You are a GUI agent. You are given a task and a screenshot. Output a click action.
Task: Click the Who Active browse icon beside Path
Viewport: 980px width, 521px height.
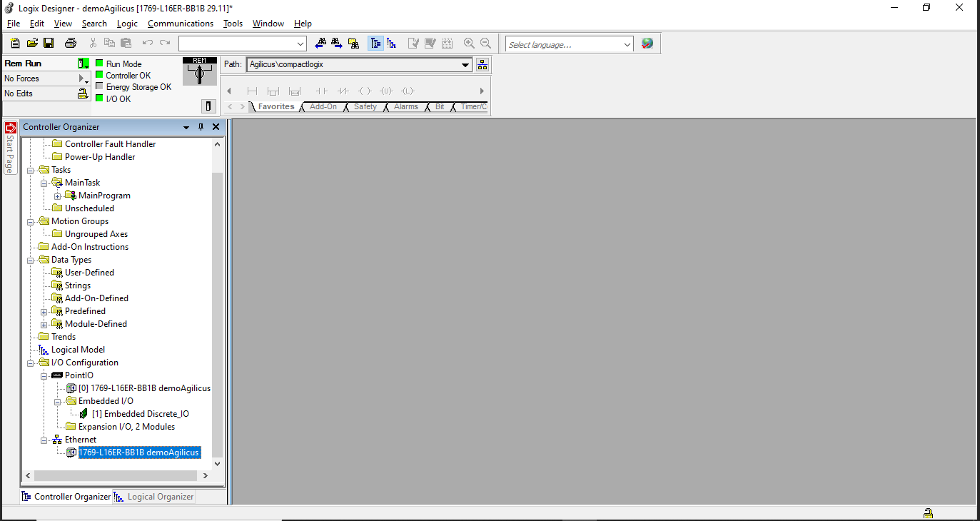(x=482, y=64)
